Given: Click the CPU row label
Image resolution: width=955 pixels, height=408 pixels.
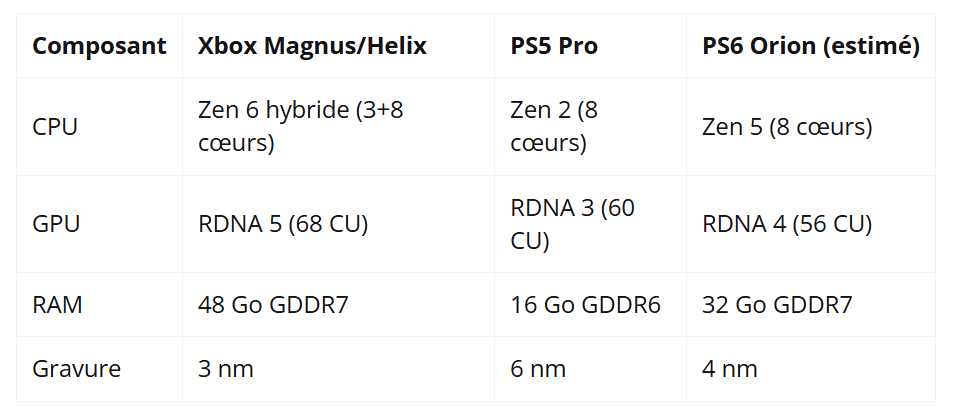Looking at the screenshot, I should click(x=55, y=127).
